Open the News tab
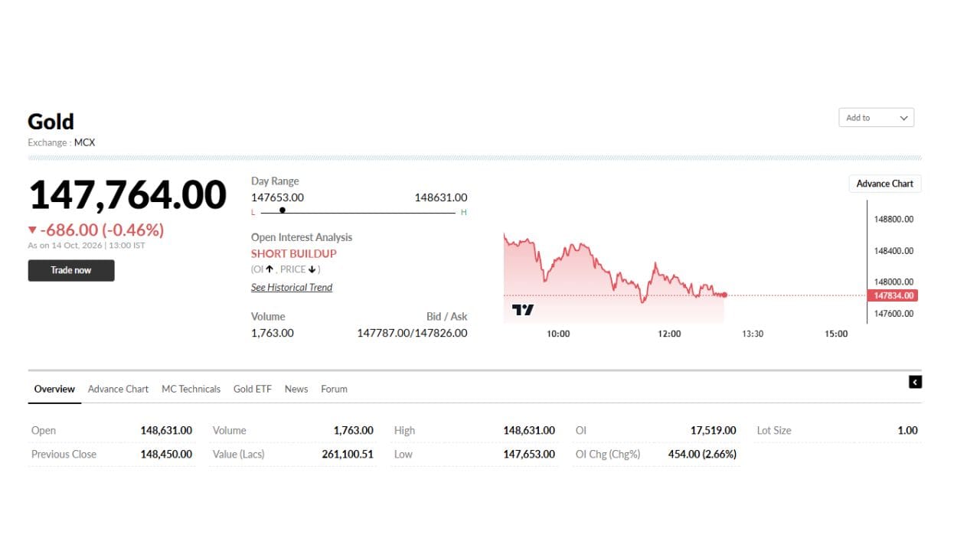 [x=296, y=389]
